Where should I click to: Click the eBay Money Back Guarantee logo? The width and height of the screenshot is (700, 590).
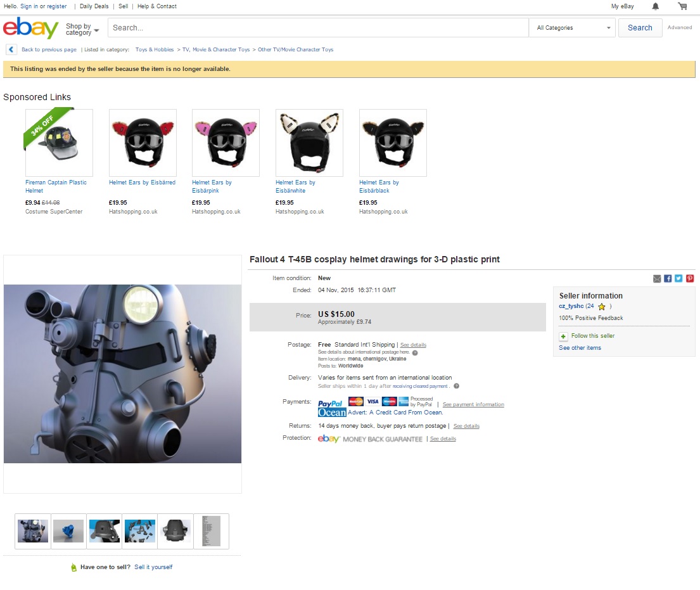370,439
